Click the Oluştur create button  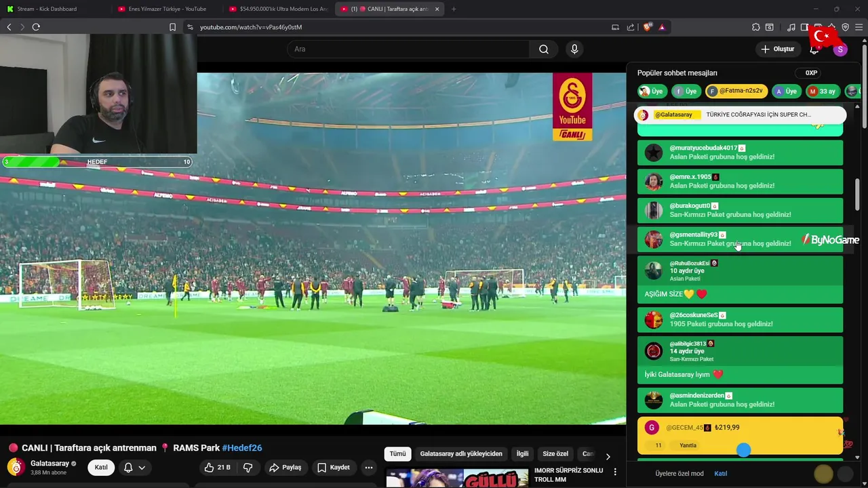coord(777,49)
